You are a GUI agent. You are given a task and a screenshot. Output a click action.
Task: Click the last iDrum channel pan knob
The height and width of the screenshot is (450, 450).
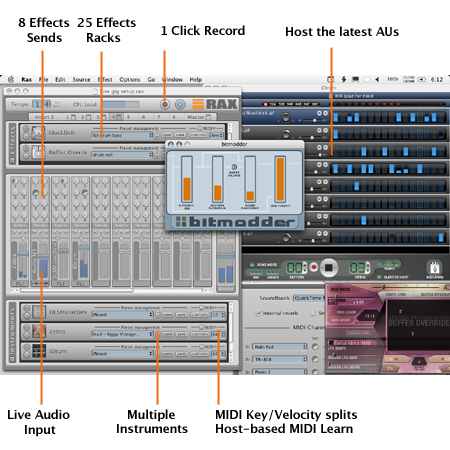286,238
